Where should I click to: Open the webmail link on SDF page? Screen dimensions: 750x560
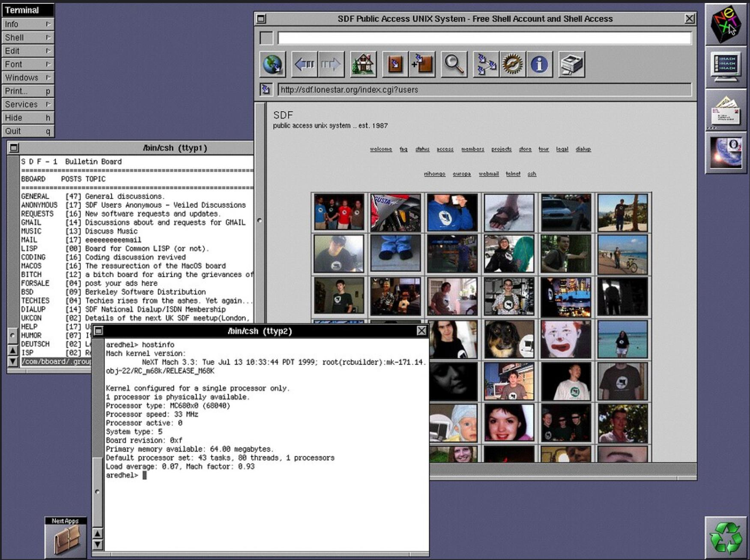coord(488,174)
